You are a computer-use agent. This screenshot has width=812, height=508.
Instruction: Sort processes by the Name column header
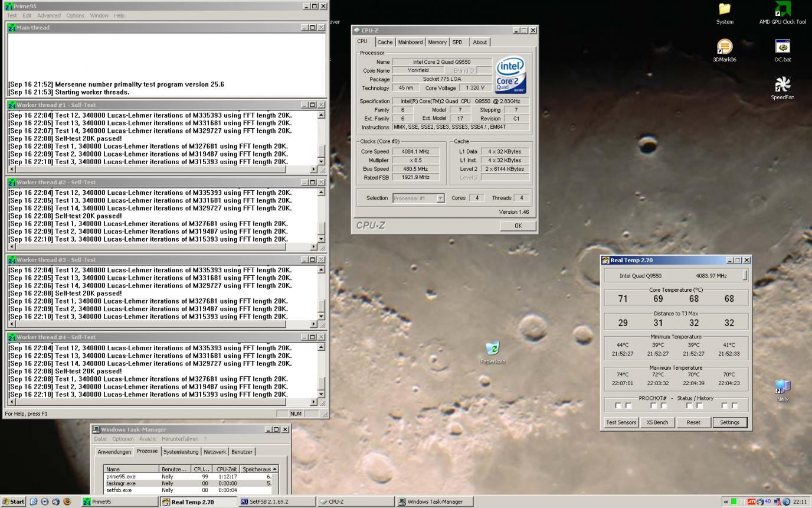131,469
